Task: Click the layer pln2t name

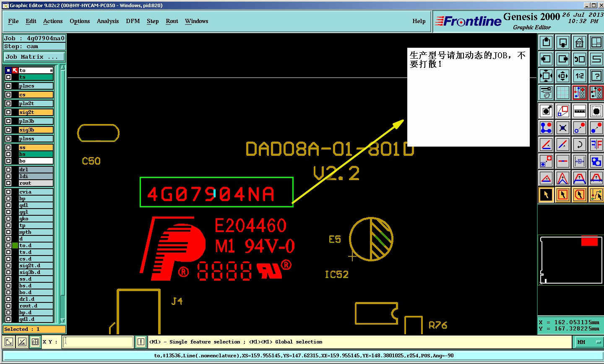Action: [x=36, y=103]
